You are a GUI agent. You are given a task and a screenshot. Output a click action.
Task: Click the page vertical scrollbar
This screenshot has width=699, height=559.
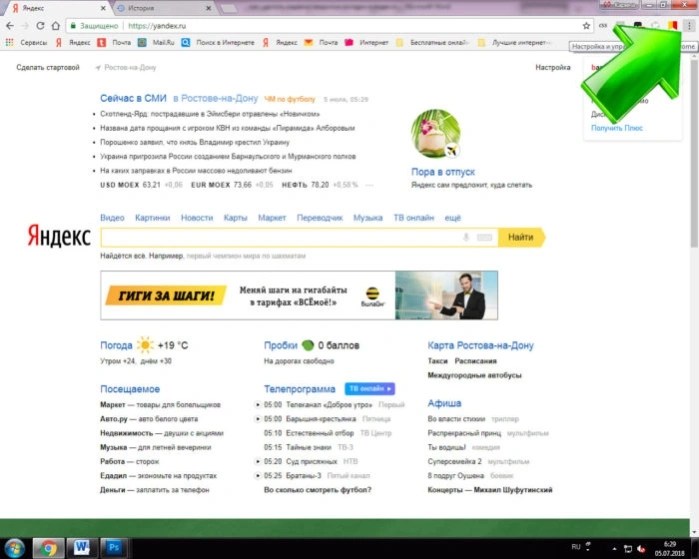[x=694, y=154]
